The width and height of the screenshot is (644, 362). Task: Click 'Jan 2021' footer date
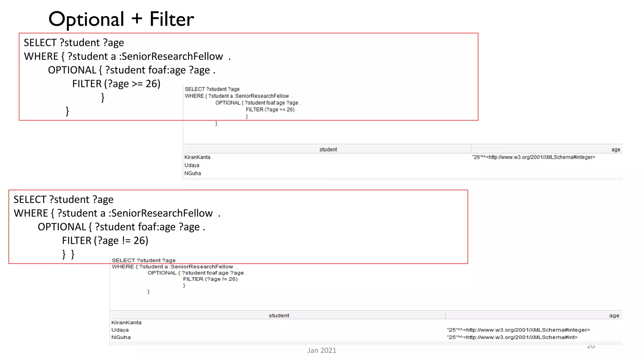coord(322,350)
